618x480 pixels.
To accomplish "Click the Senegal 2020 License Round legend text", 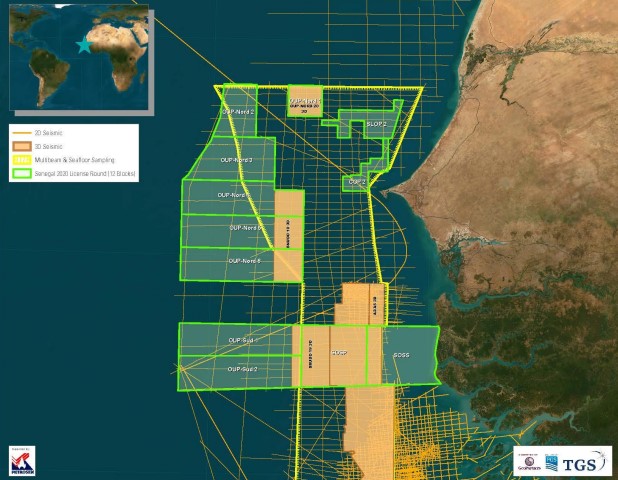I will (86, 173).
